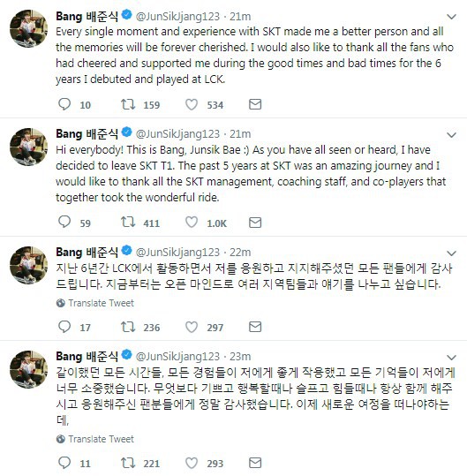This screenshot has width=467, height=476.
Task: Retweet the tweet with 236 retweets
Action: tap(128, 327)
